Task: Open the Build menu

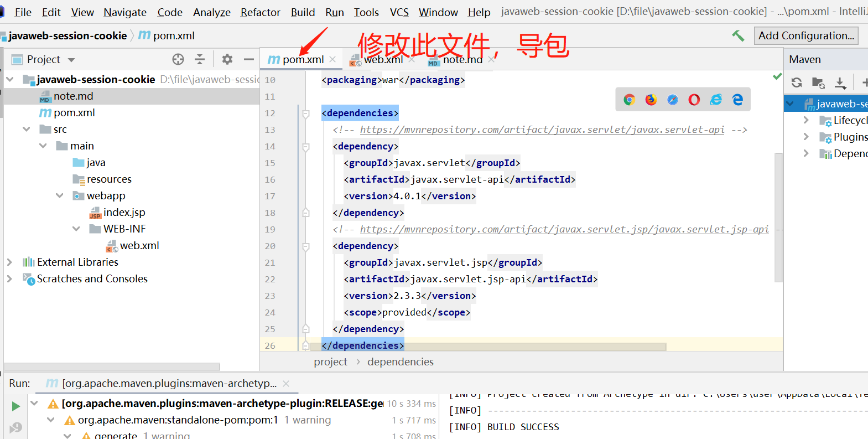Action: [303, 12]
